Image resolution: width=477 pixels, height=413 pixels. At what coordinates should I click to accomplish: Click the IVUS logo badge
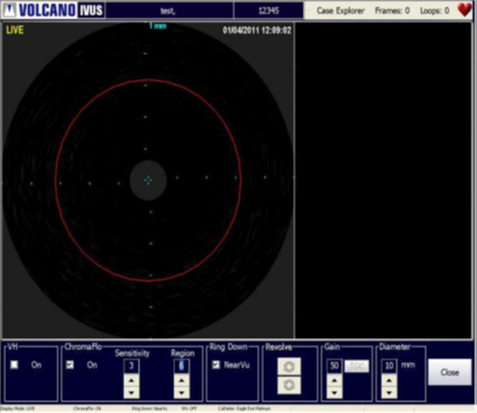click(91, 10)
